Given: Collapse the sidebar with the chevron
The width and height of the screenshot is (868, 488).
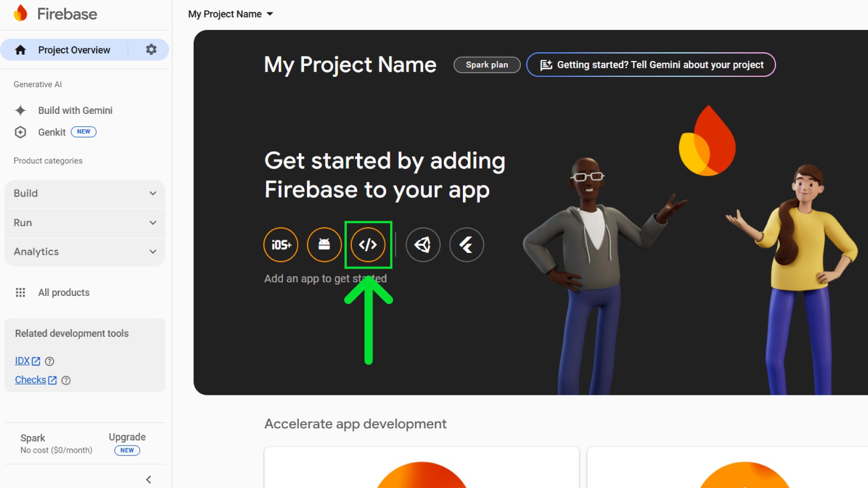Looking at the screenshot, I should tap(148, 479).
